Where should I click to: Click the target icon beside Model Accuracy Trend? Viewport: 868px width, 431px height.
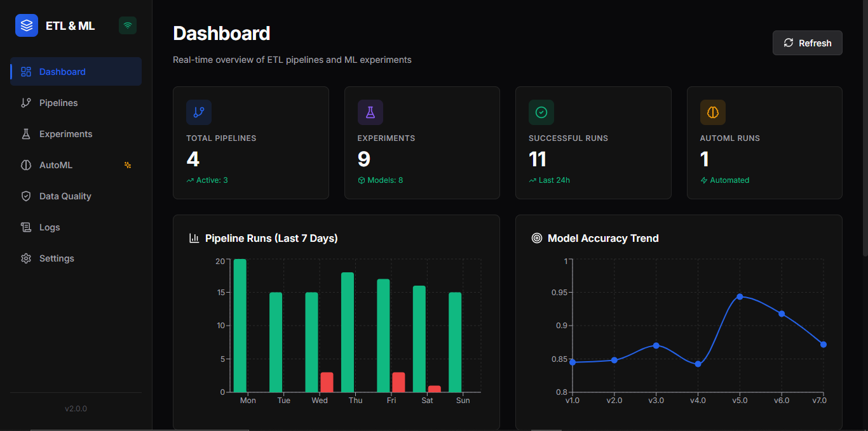tap(537, 238)
